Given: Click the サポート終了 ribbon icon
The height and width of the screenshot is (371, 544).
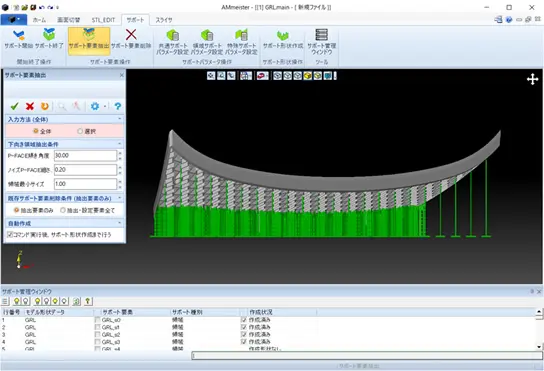Looking at the screenshot, I should (49, 39).
